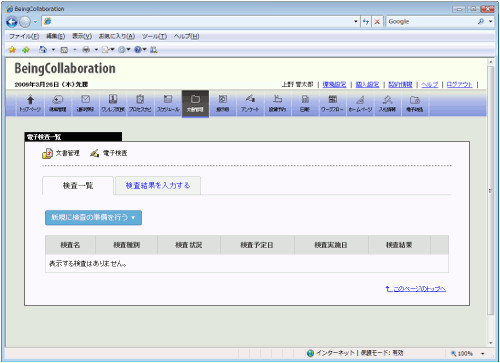The image size is (500, 363).
Task: Click the Research toolbar icon
Action: [x=154, y=50]
